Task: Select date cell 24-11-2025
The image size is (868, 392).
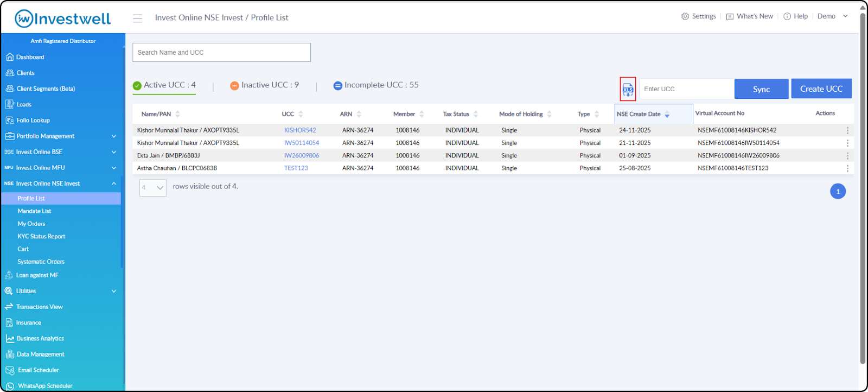Action: [635, 130]
